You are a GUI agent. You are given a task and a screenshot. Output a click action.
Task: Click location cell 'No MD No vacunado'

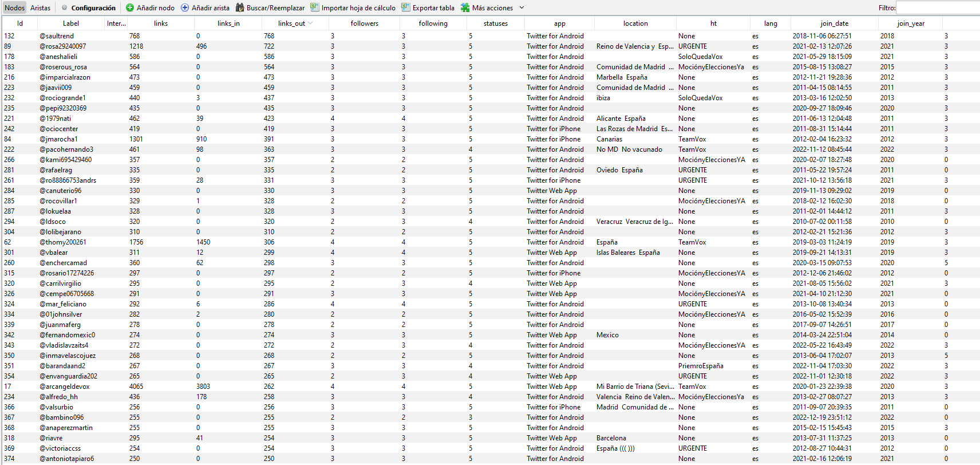click(629, 149)
